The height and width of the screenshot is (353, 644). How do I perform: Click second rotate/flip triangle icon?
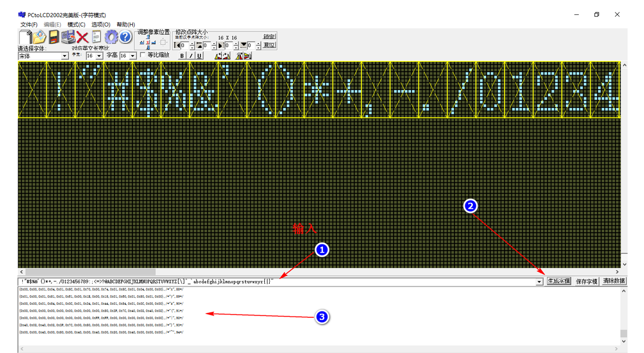226,56
